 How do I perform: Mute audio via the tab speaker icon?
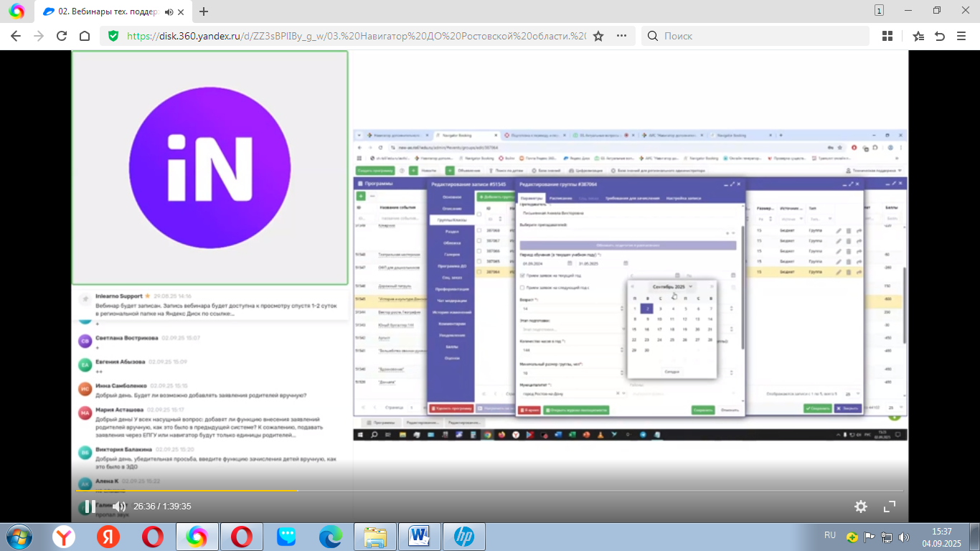click(x=169, y=11)
